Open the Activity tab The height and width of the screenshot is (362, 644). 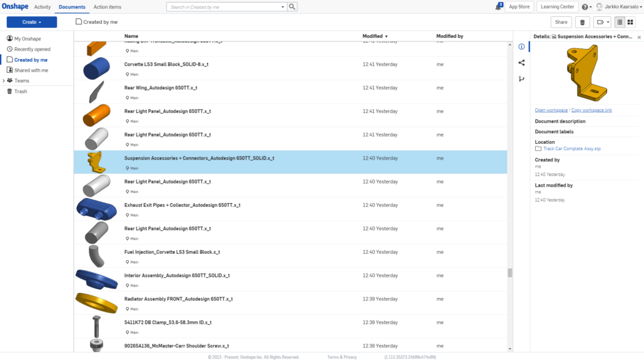pos(42,7)
